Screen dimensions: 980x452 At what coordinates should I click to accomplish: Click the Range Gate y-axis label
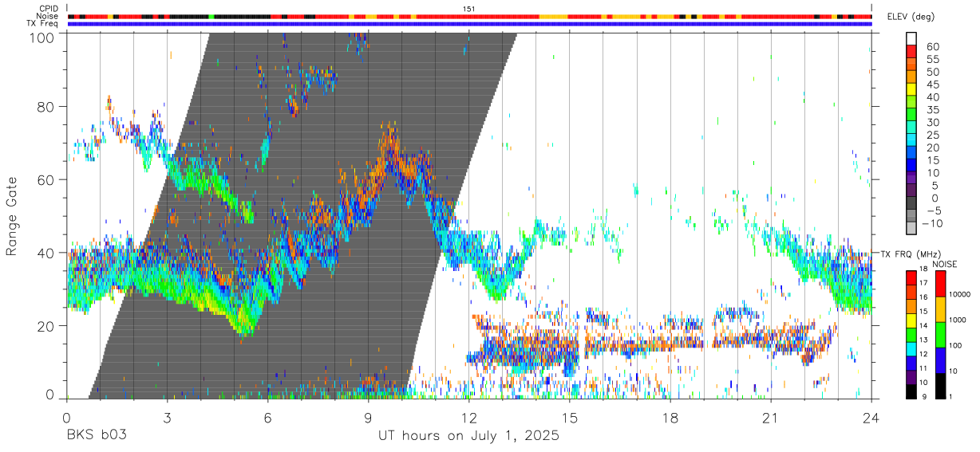pyautogui.click(x=13, y=215)
